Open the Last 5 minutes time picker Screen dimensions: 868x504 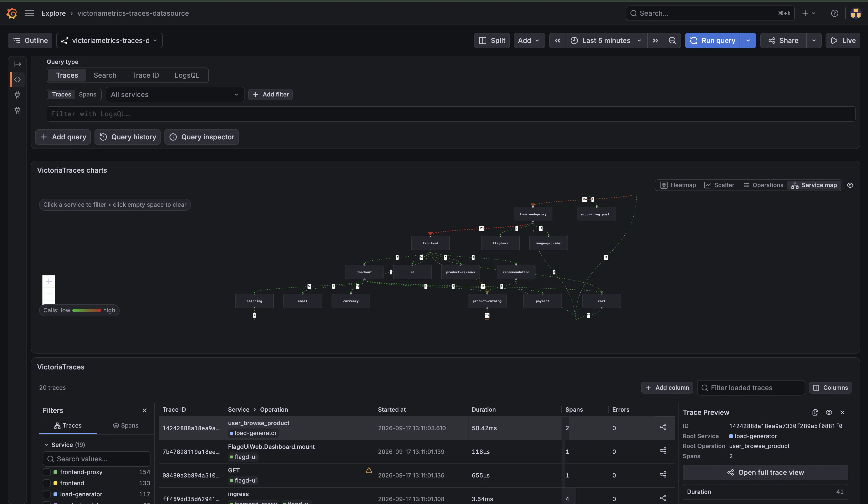click(x=606, y=40)
